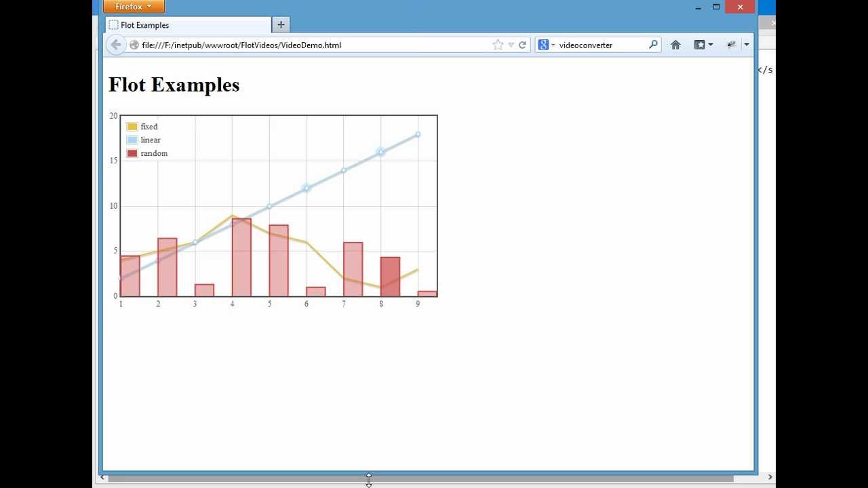Click the linear legend blue swatch
The height and width of the screenshot is (488, 868).
tap(132, 140)
